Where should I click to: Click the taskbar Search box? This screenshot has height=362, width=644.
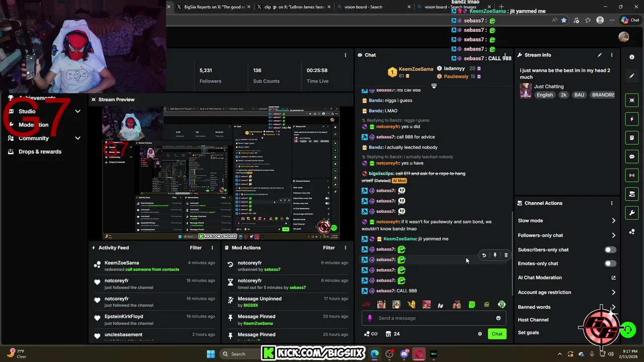(239, 354)
